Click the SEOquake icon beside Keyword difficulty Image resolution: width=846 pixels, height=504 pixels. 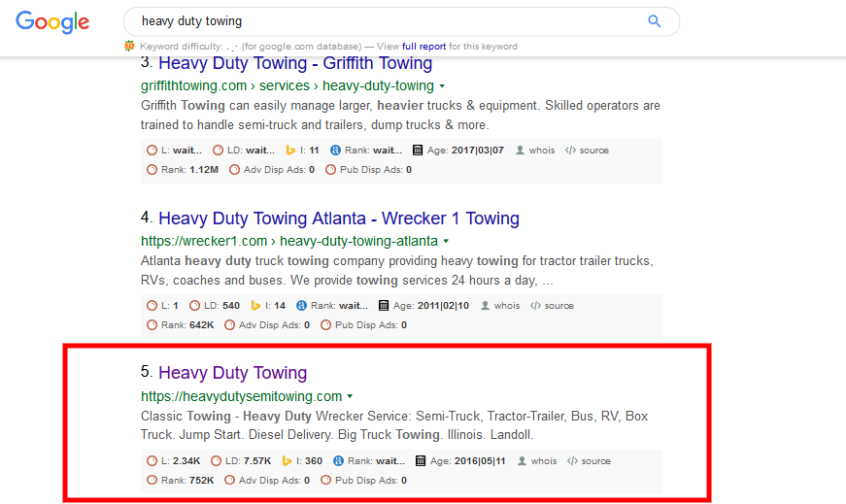click(129, 46)
